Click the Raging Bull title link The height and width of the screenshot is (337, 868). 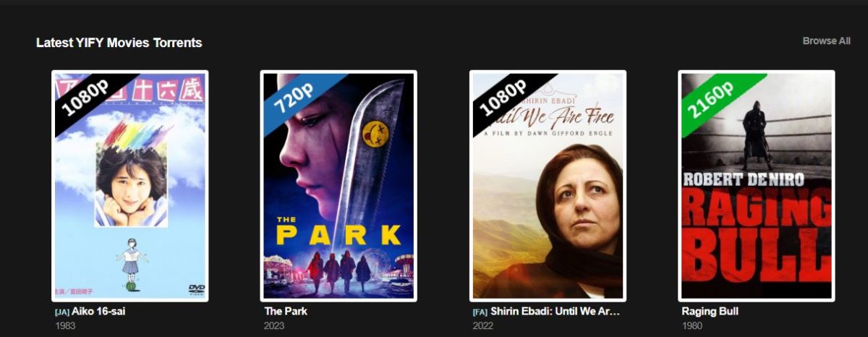(x=710, y=311)
